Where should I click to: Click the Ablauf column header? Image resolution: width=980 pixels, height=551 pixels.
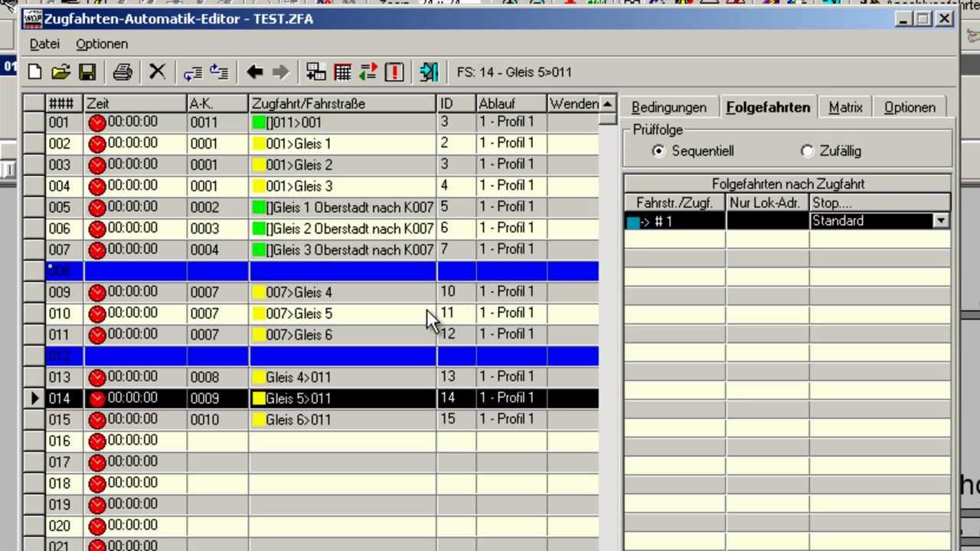click(x=511, y=103)
